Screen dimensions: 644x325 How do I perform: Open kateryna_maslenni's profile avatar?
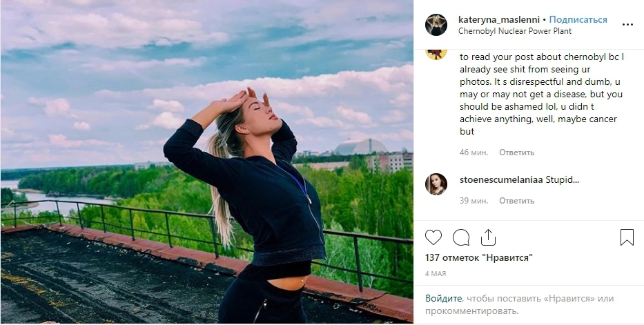point(436,24)
